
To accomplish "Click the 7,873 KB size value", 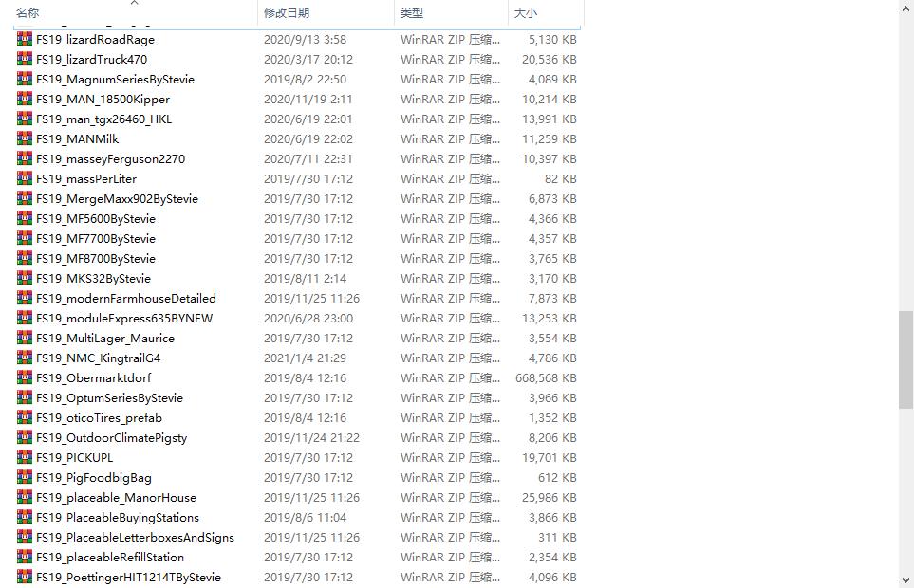I will click(x=552, y=298).
